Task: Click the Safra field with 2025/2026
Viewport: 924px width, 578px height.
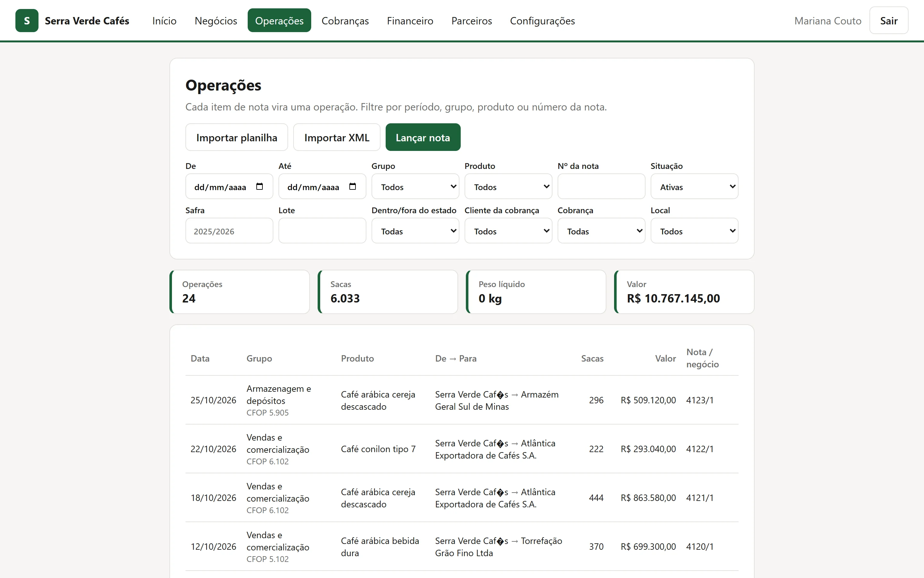Action: click(229, 231)
